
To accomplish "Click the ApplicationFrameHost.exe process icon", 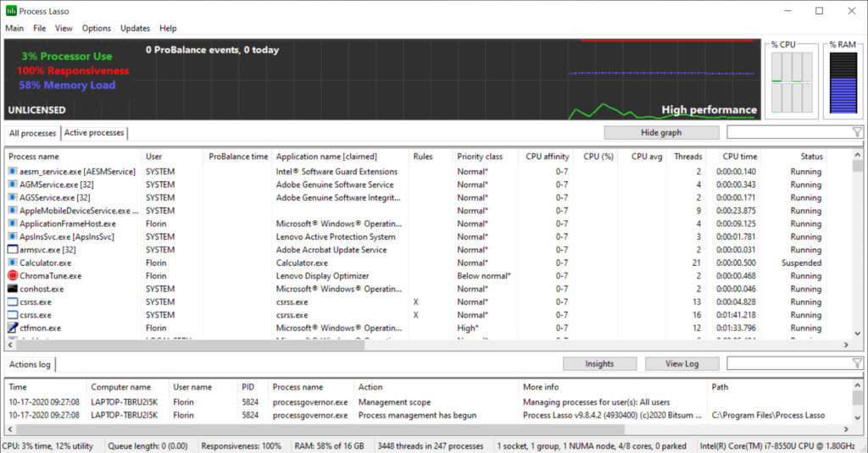I will tap(12, 224).
